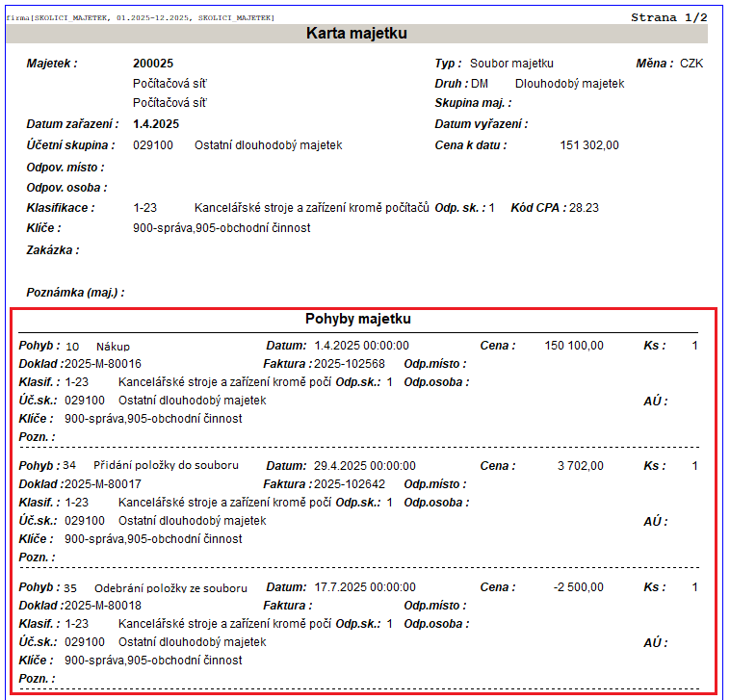Click the 'Datum vyřazení :' label
This screenshot has height=700, width=730.
482,124
